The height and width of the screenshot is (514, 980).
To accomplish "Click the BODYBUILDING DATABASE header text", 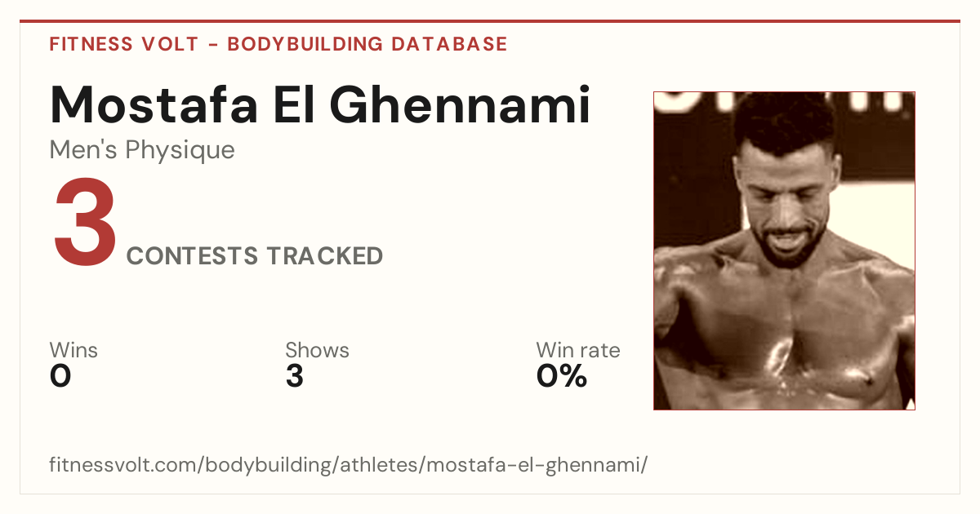I will coord(367,44).
